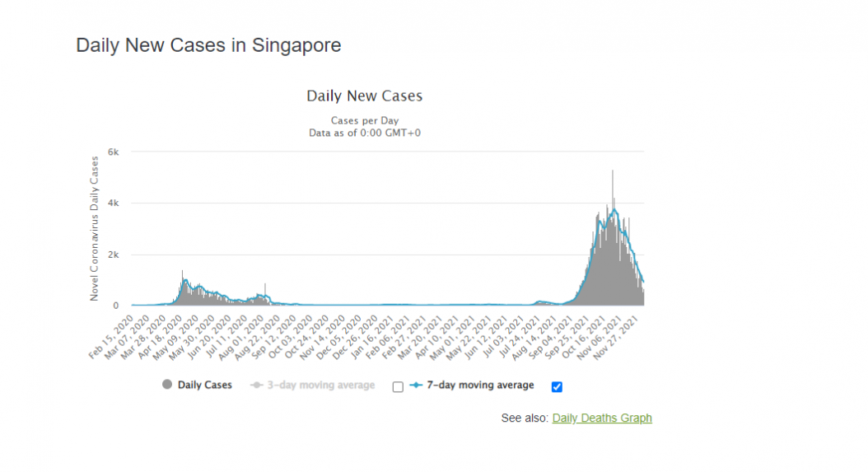
Task: Select the Daily New Cases in Singapore heading
Action: click(x=208, y=44)
